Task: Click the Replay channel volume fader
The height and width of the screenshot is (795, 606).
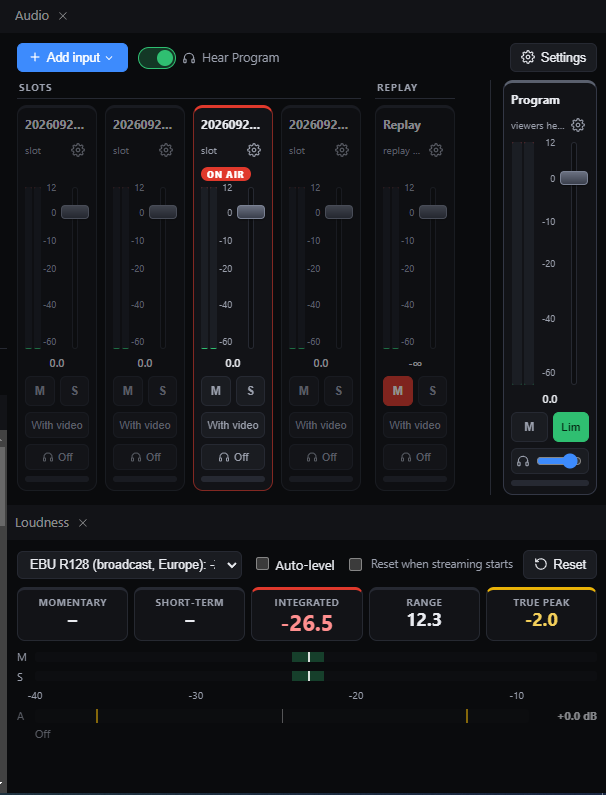Action: pos(433,212)
